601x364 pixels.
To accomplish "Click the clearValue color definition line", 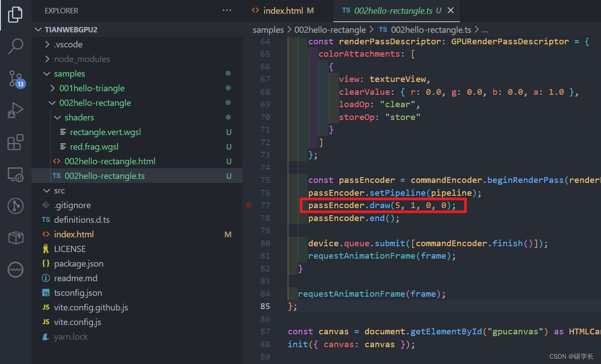I will (x=459, y=92).
